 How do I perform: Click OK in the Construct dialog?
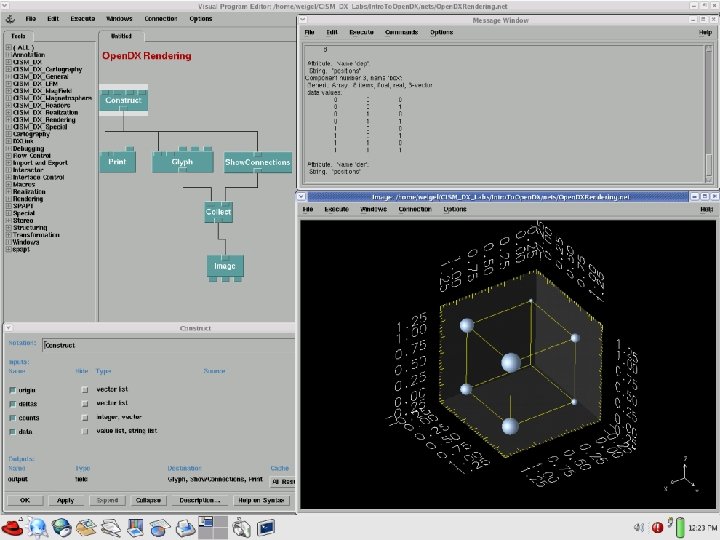tap(25, 500)
